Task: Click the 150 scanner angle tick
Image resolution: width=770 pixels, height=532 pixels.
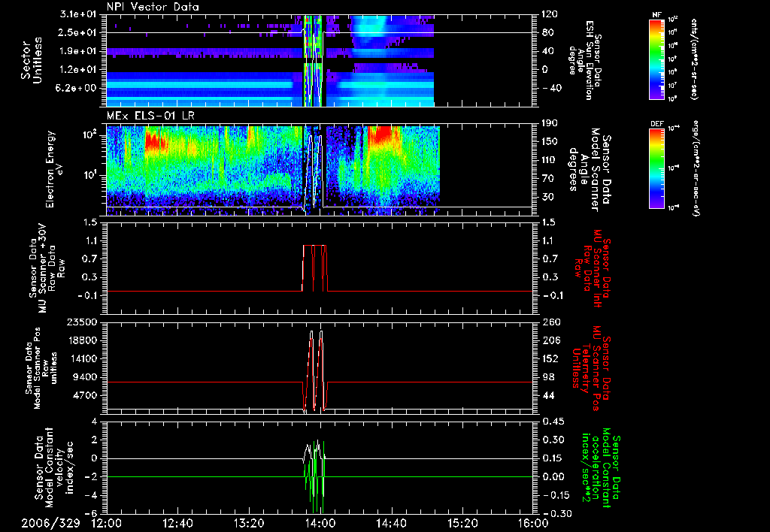Action: (x=550, y=142)
